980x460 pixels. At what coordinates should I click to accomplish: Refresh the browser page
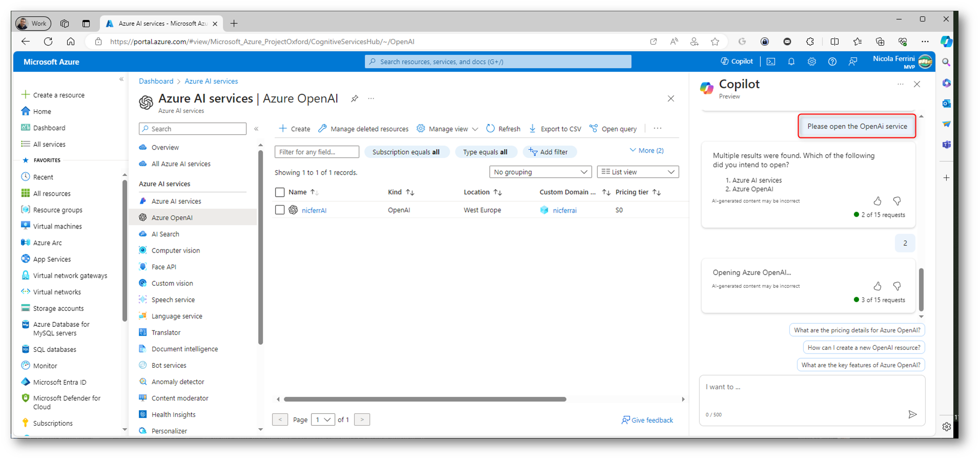point(48,41)
